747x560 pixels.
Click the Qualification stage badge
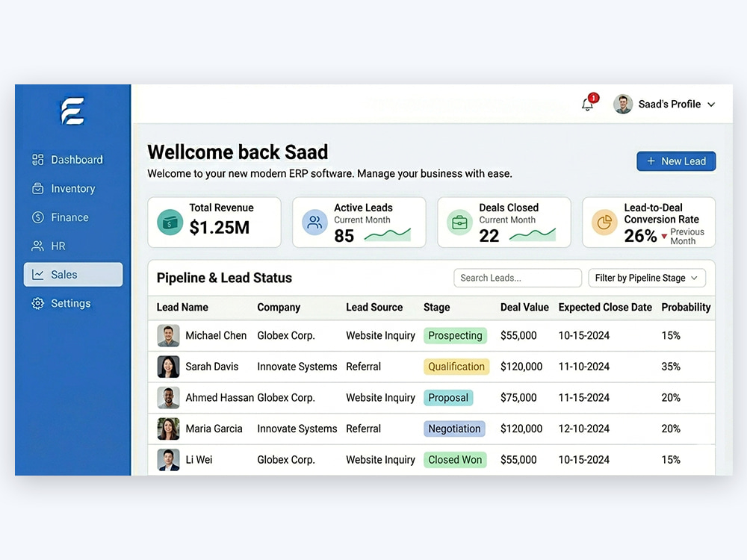pyautogui.click(x=456, y=367)
